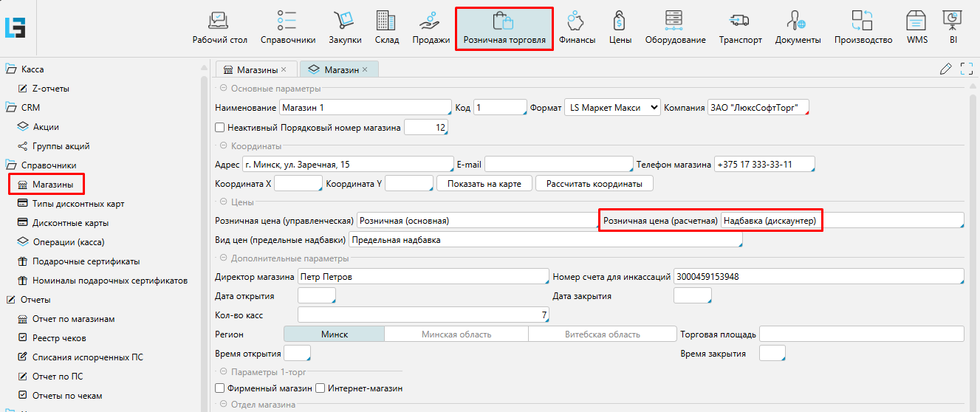This screenshot has width=980, height=412.
Task: Enable the Неактивный checkbox
Action: pos(219,128)
